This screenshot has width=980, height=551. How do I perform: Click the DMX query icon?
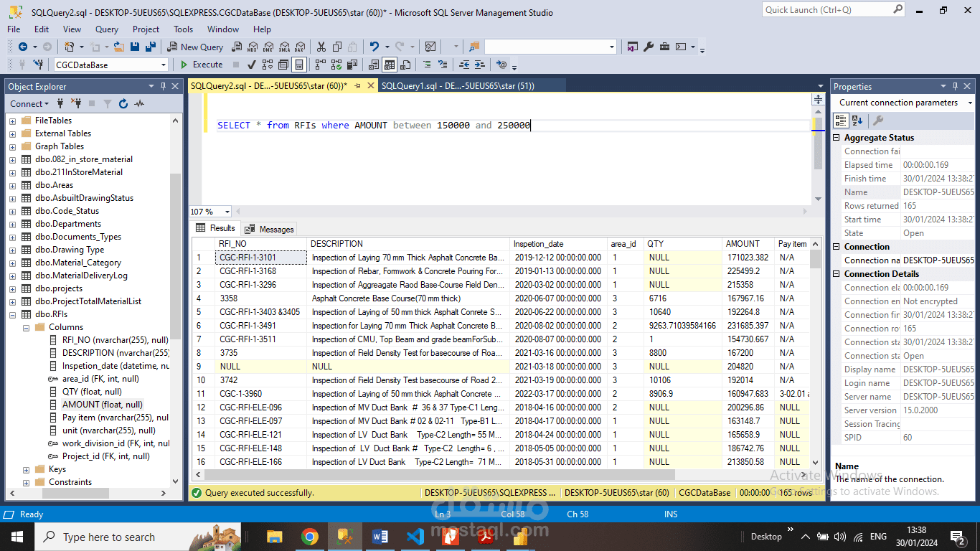[268, 47]
